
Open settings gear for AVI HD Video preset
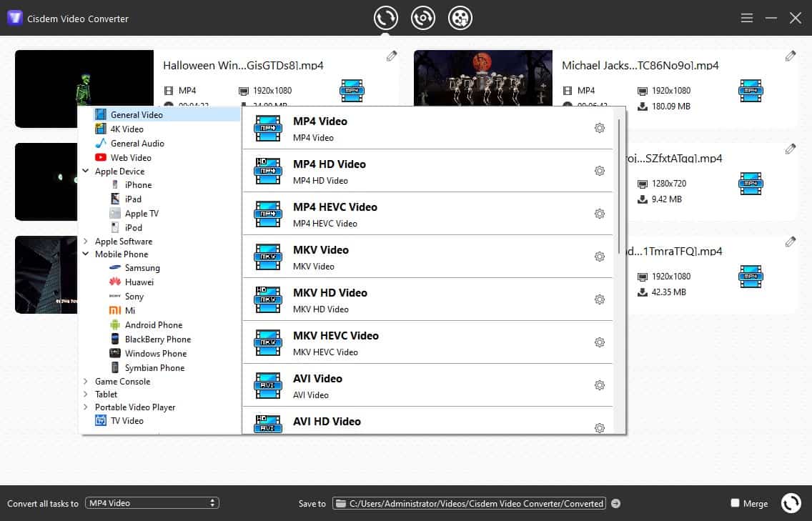[600, 428]
